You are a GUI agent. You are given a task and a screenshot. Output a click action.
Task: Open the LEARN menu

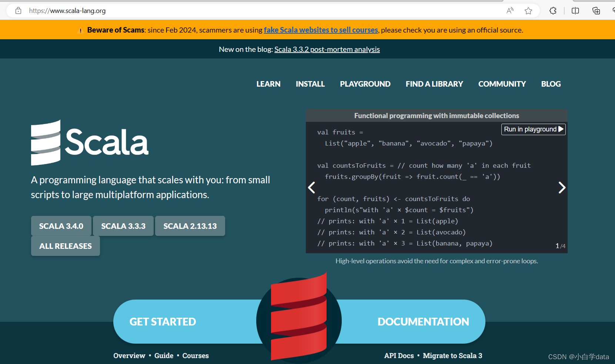coord(268,84)
